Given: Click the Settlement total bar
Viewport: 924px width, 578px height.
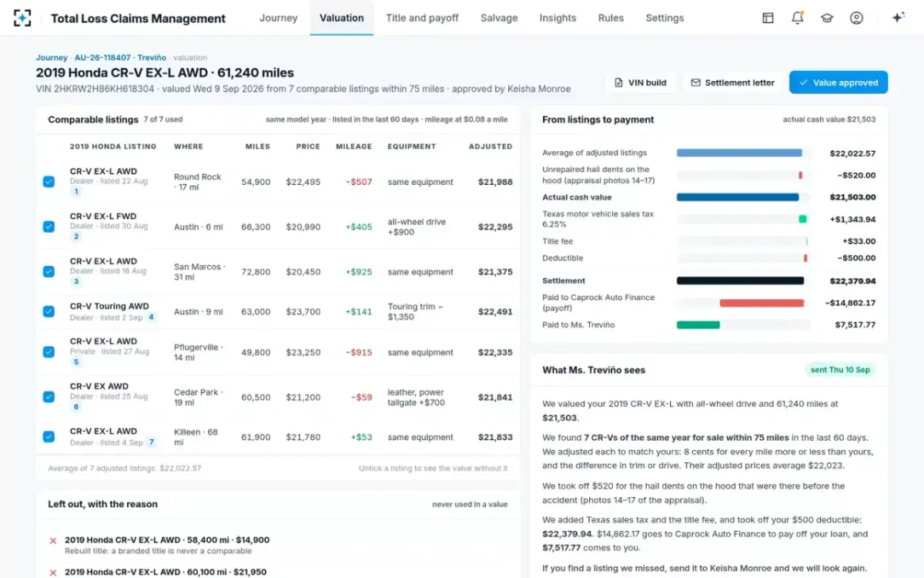Looking at the screenshot, I should pos(740,281).
